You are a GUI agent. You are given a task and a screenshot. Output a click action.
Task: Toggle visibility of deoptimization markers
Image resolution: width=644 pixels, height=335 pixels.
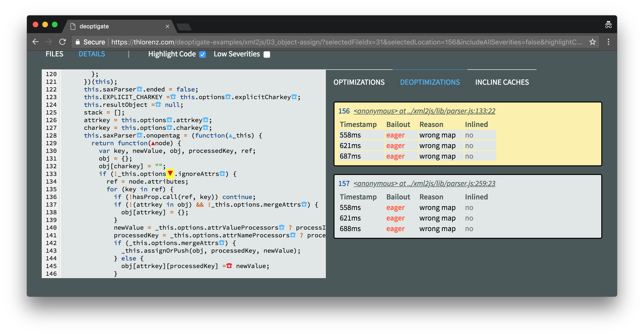pyautogui.click(x=202, y=54)
